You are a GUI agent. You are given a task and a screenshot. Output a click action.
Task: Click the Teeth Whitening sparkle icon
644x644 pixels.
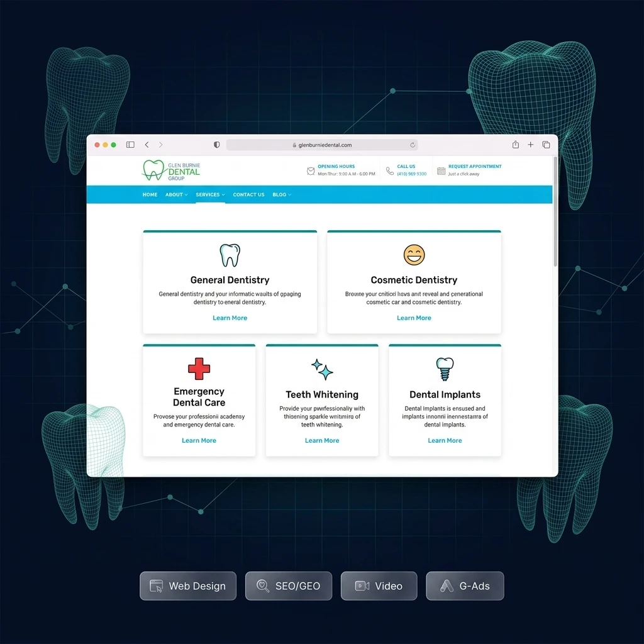(x=322, y=369)
